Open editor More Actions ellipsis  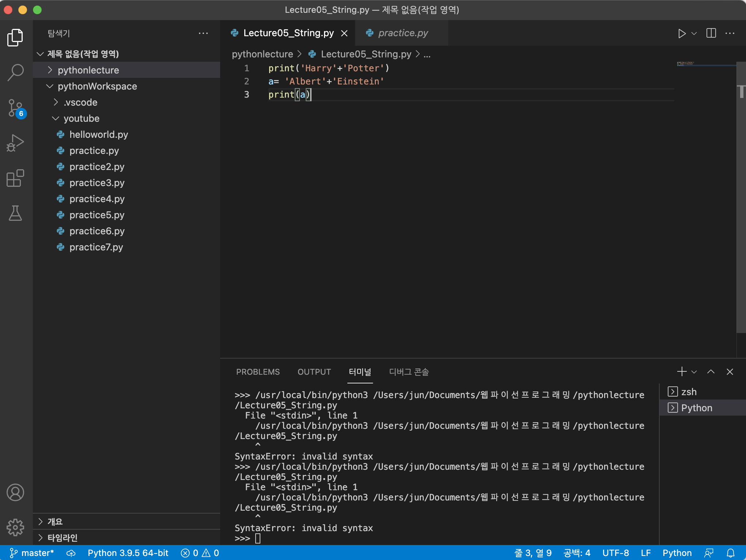coord(730,33)
